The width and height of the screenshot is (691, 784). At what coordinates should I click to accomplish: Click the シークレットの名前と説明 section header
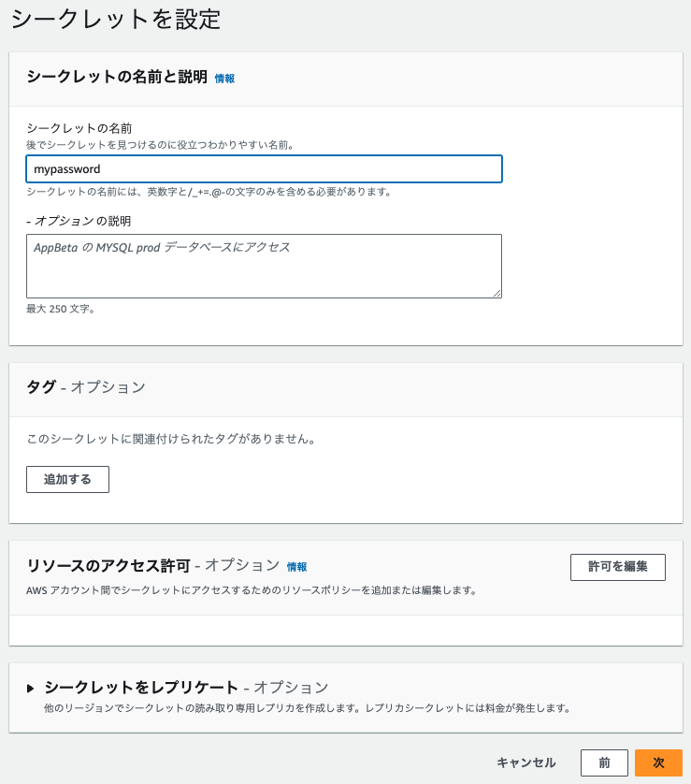coord(117,79)
